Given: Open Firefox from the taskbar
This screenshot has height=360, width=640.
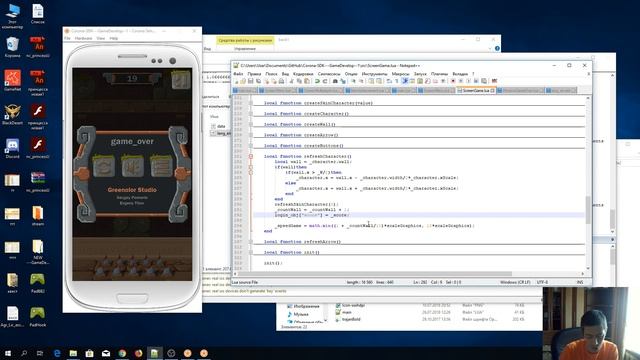Looking at the screenshot, I should (x=138, y=353).
